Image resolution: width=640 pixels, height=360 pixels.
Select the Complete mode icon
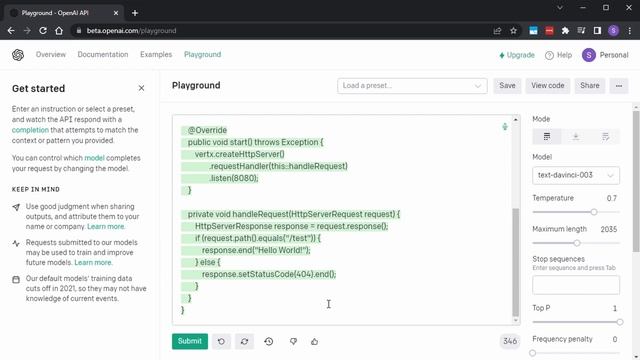[x=547, y=136]
